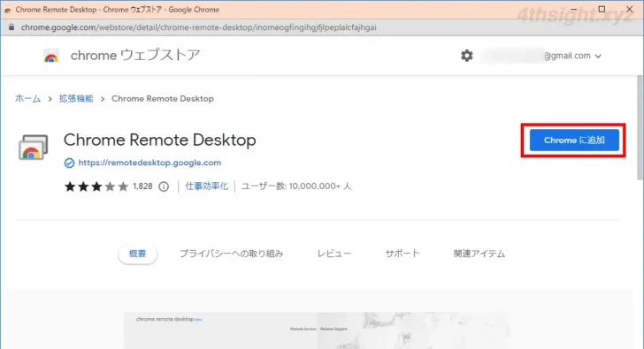This screenshot has height=349, width=644.
Task: Go to ホーム breadcrumb link
Action: pyautogui.click(x=28, y=98)
